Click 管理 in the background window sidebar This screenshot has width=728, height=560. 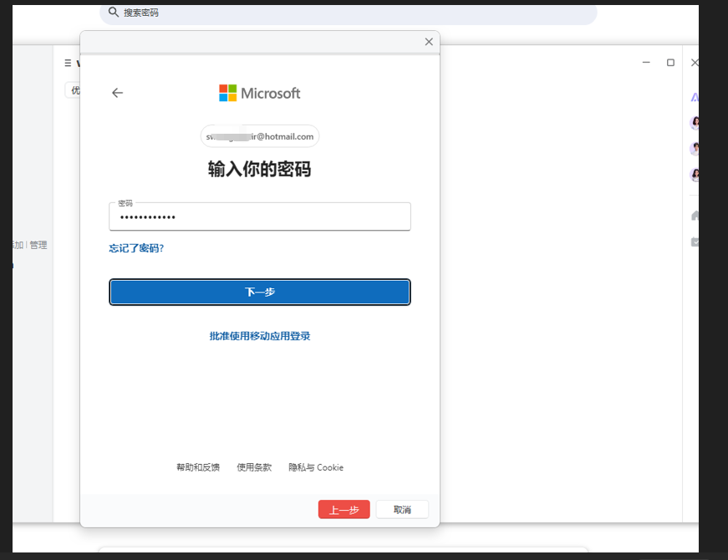38,245
